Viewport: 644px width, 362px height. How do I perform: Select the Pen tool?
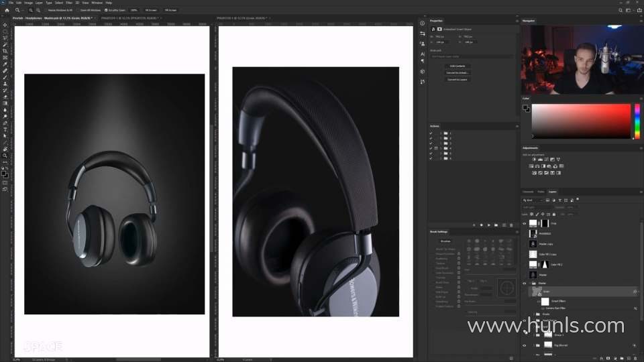point(5,123)
